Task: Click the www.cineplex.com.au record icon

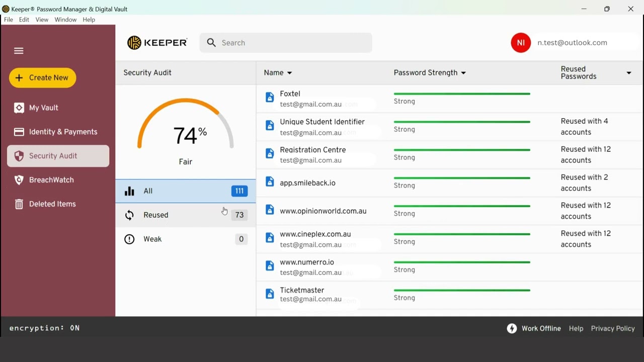Action: click(270, 238)
